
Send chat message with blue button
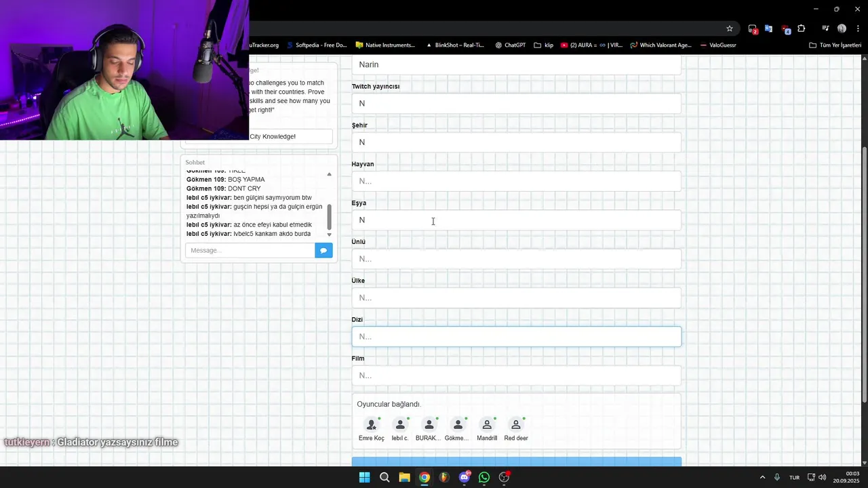point(323,250)
